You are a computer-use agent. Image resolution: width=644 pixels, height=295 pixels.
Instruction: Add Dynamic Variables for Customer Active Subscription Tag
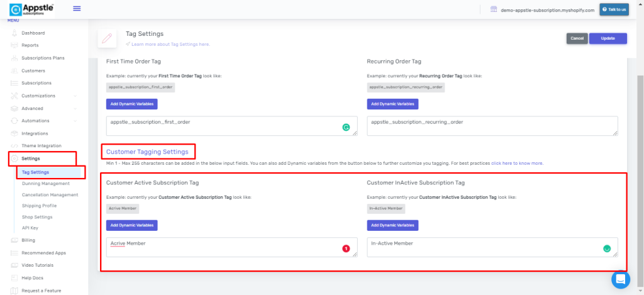(132, 225)
